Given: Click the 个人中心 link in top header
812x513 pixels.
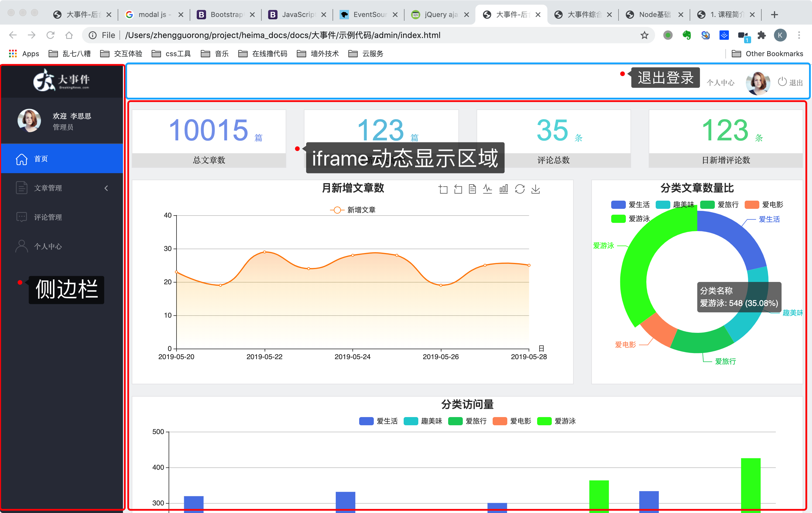Looking at the screenshot, I should pos(720,82).
